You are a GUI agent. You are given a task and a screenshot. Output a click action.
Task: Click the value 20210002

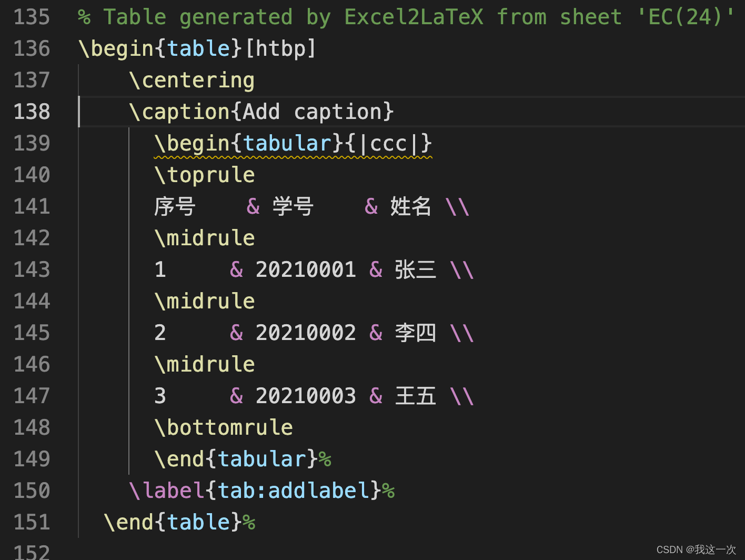[306, 333]
